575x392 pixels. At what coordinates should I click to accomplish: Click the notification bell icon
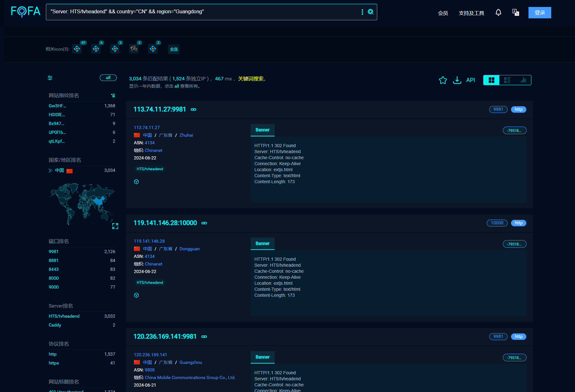click(498, 13)
